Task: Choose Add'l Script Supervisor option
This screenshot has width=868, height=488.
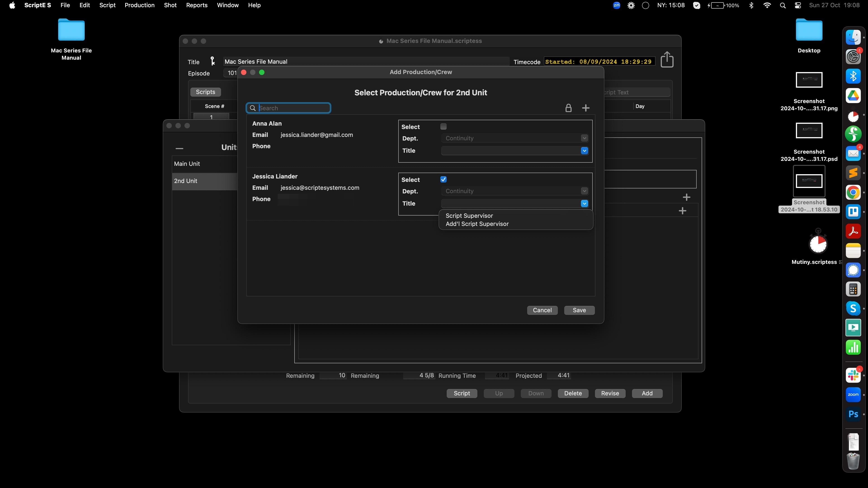Action: pyautogui.click(x=477, y=224)
